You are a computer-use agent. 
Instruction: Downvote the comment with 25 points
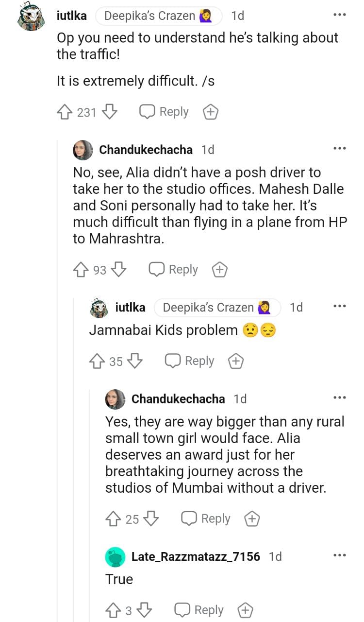(151, 519)
